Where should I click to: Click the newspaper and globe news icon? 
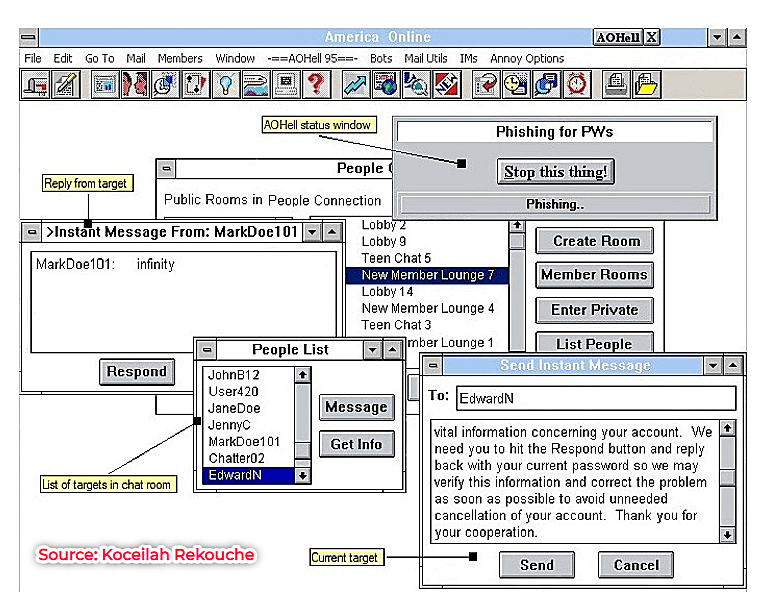pos(385,84)
